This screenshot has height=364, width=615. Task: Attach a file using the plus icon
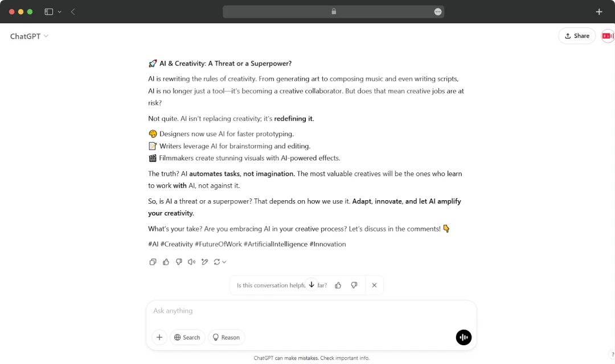click(159, 337)
